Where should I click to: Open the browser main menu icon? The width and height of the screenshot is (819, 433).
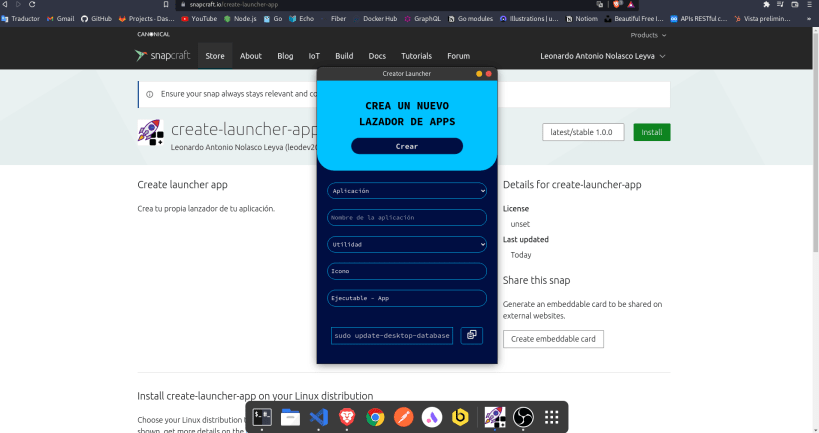pos(810,4)
